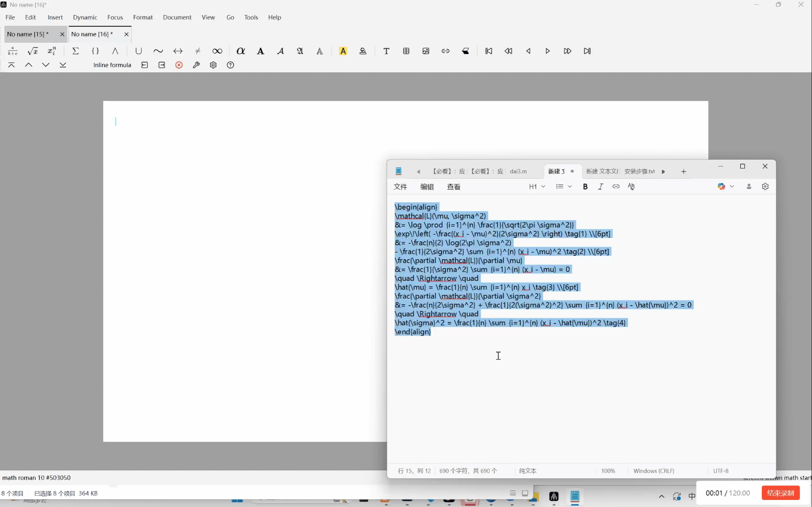812x507 pixels.
Task: Open the list style dropdown
Action: point(564,186)
